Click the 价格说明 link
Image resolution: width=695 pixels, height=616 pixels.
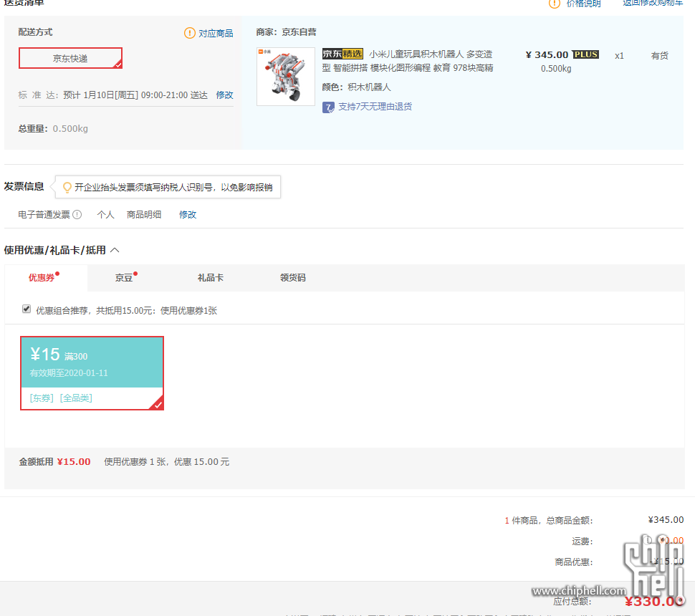click(584, 4)
